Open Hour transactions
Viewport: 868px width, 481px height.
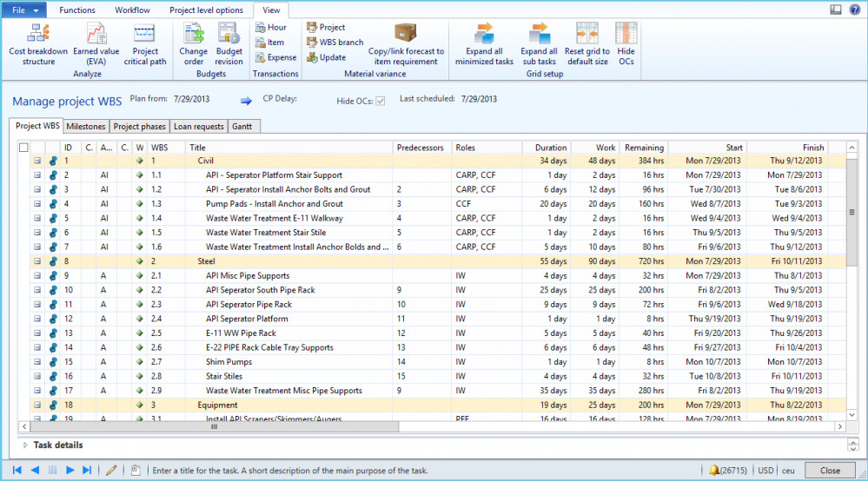(270, 28)
